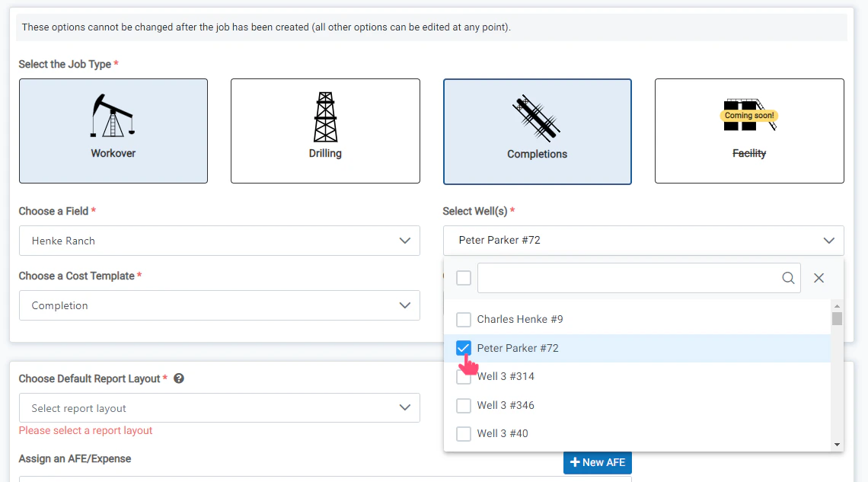Collapse the Select Well(s) dropdown

point(829,241)
